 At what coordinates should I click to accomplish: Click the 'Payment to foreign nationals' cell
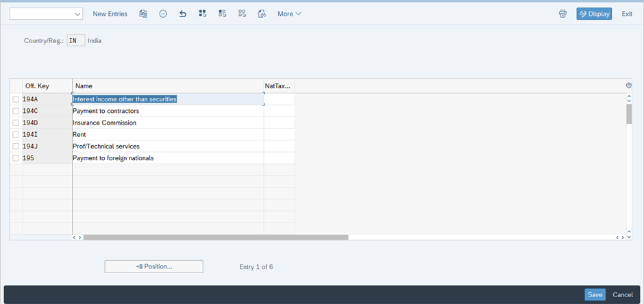coord(168,158)
